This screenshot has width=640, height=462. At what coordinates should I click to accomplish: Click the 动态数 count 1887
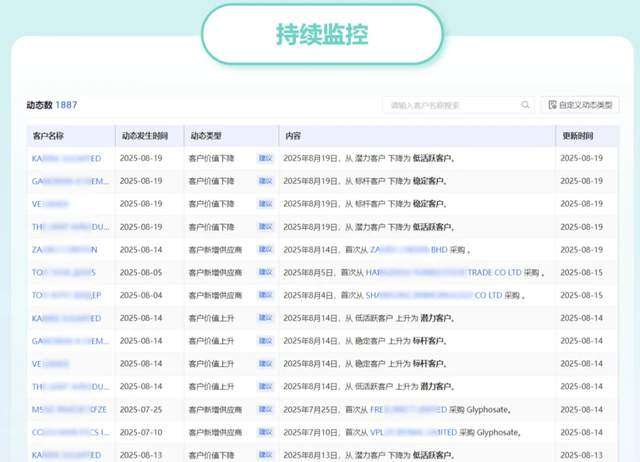pyautogui.click(x=66, y=105)
